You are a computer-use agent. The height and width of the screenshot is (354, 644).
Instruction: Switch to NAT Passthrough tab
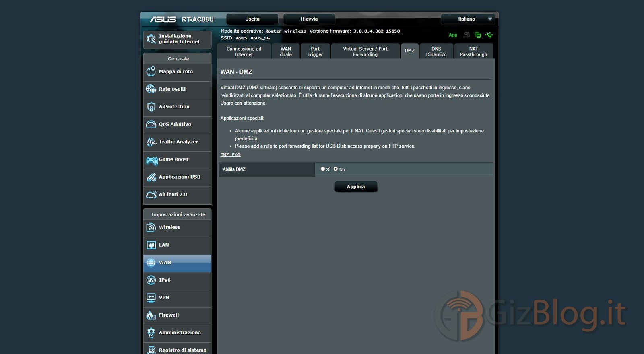tap(474, 51)
